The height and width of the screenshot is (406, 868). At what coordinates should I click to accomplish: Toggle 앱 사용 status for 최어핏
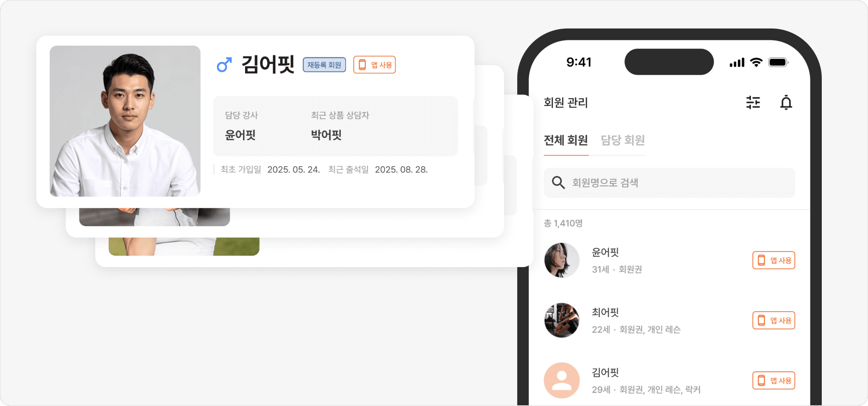coord(774,320)
